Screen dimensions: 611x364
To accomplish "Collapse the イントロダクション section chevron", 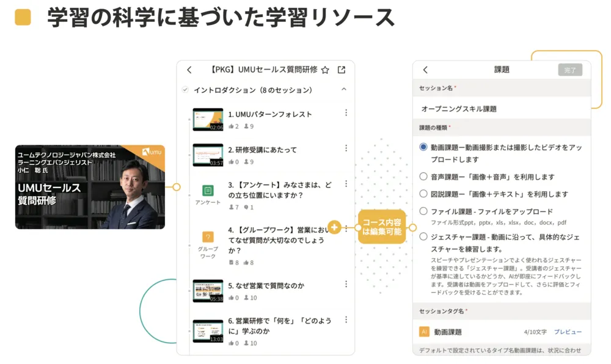I will (x=344, y=90).
